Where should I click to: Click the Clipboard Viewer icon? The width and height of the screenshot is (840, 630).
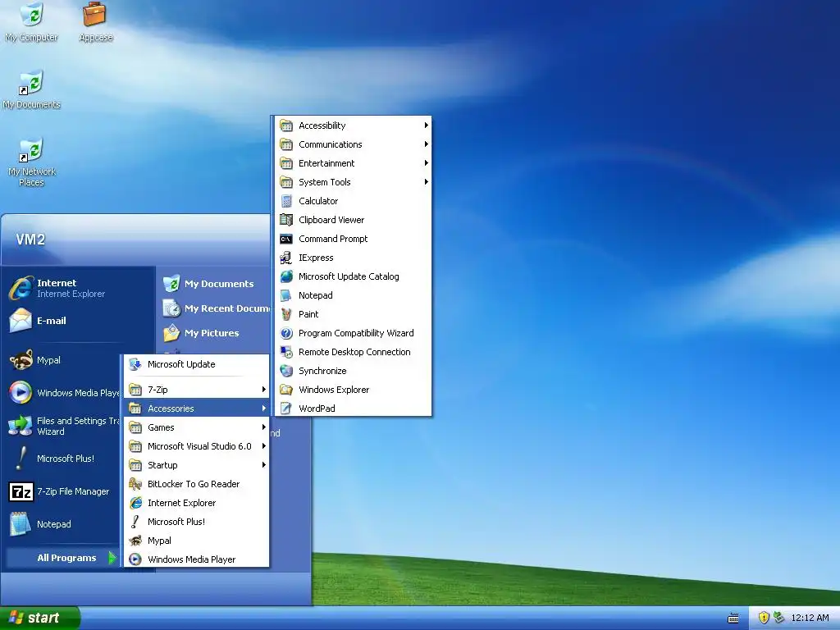286,220
